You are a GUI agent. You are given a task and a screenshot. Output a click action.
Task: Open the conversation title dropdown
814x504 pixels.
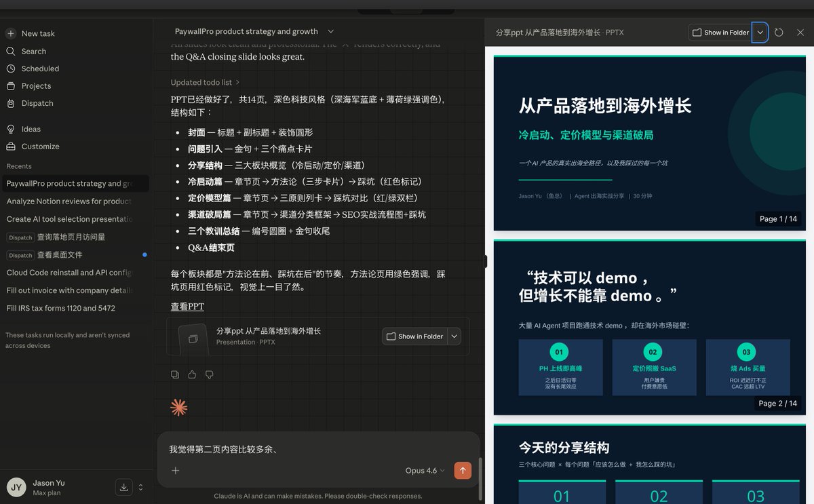330,31
